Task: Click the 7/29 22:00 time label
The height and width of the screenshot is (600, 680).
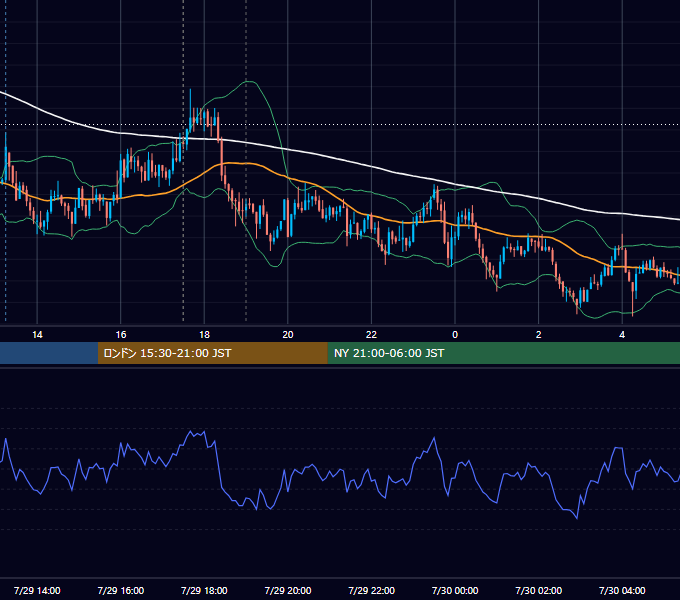Action: point(371,590)
